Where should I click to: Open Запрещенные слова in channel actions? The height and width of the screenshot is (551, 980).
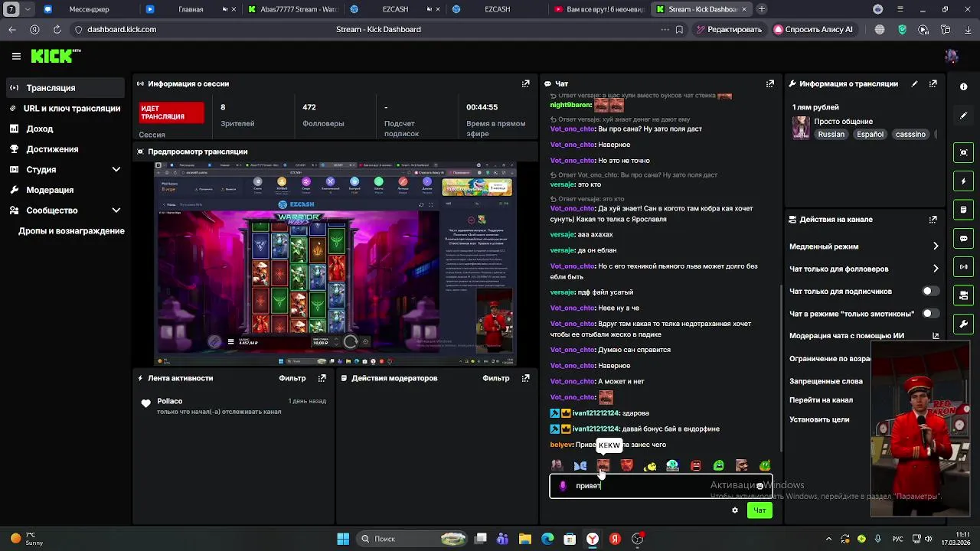coord(826,381)
